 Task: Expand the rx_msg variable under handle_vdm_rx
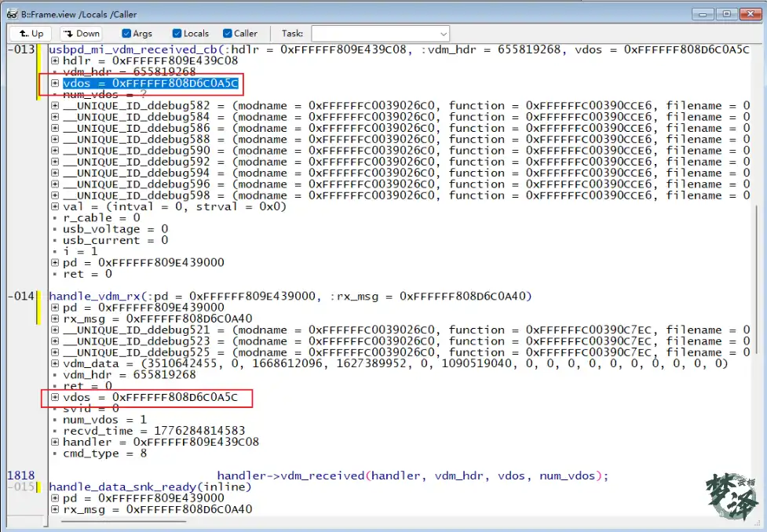[54, 318]
